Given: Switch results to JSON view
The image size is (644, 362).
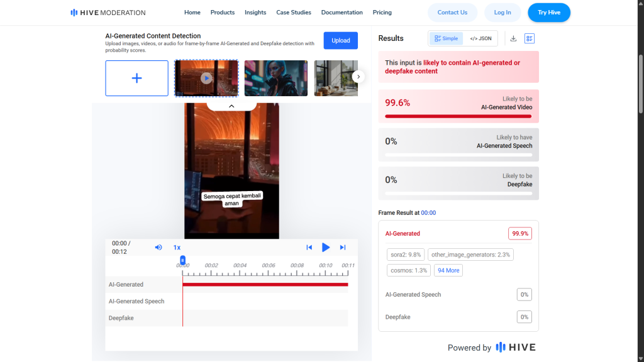Looking at the screenshot, I should 480,38.
